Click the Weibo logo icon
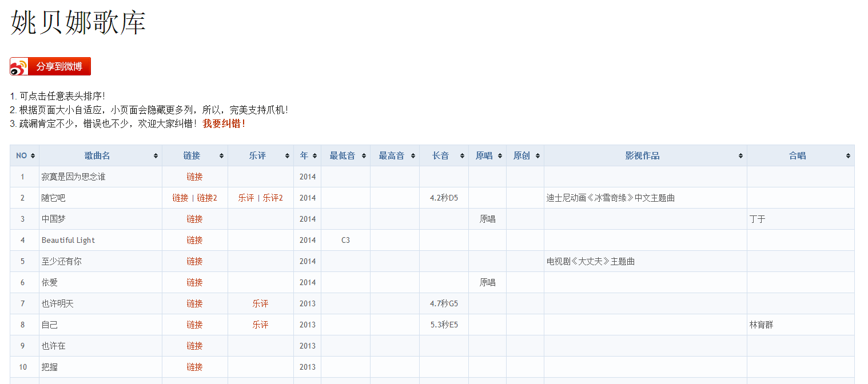The width and height of the screenshot is (868, 384). [19, 67]
